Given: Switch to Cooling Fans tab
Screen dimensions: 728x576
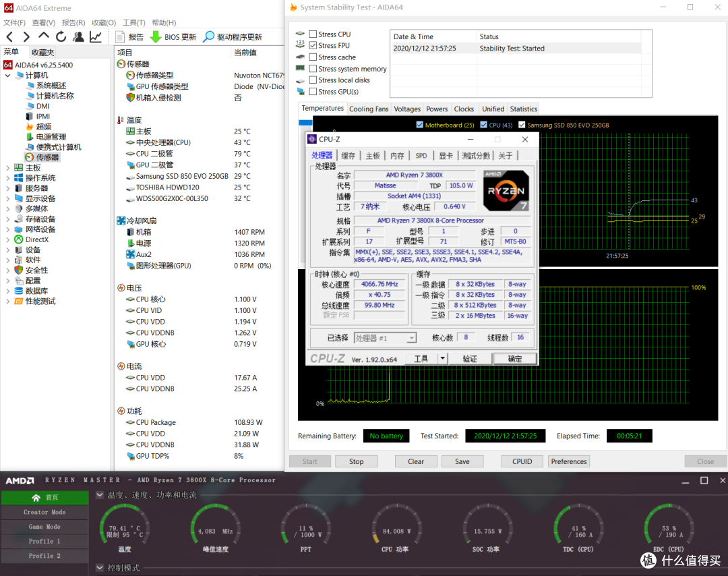Looking at the screenshot, I should click(x=369, y=109).
